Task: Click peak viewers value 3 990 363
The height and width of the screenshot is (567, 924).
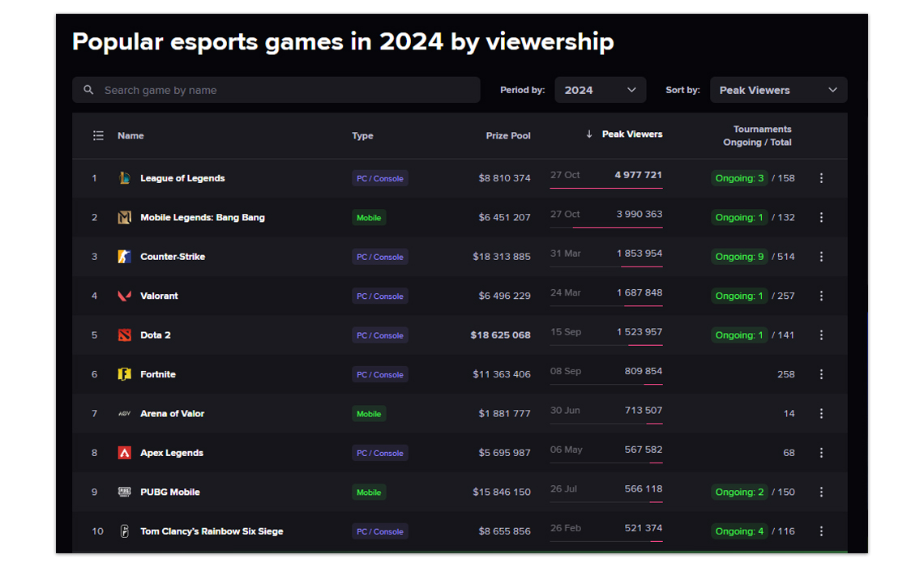Action: point(640,214)
